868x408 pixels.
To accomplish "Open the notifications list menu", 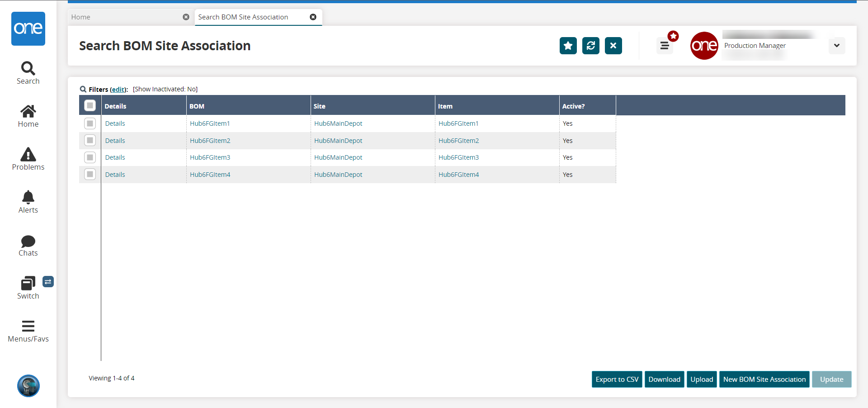I will [x=665, y=46].
